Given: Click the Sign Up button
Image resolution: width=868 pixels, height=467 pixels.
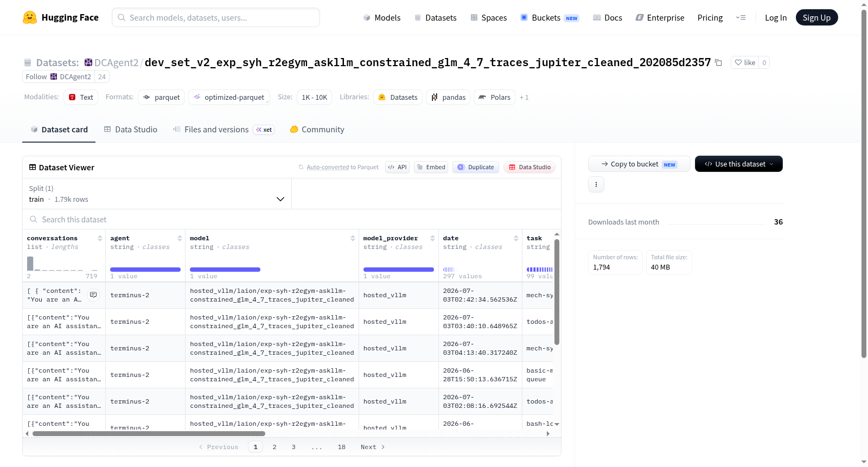Looking at the screenshot, I should point(816,17).
